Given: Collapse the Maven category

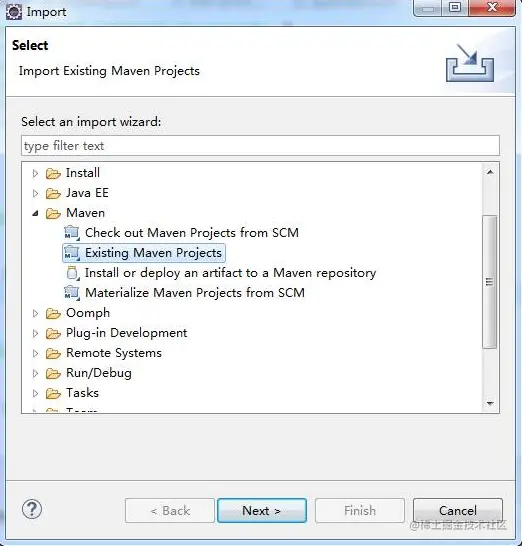Looking at the screenshot, I should pos(35,213).
